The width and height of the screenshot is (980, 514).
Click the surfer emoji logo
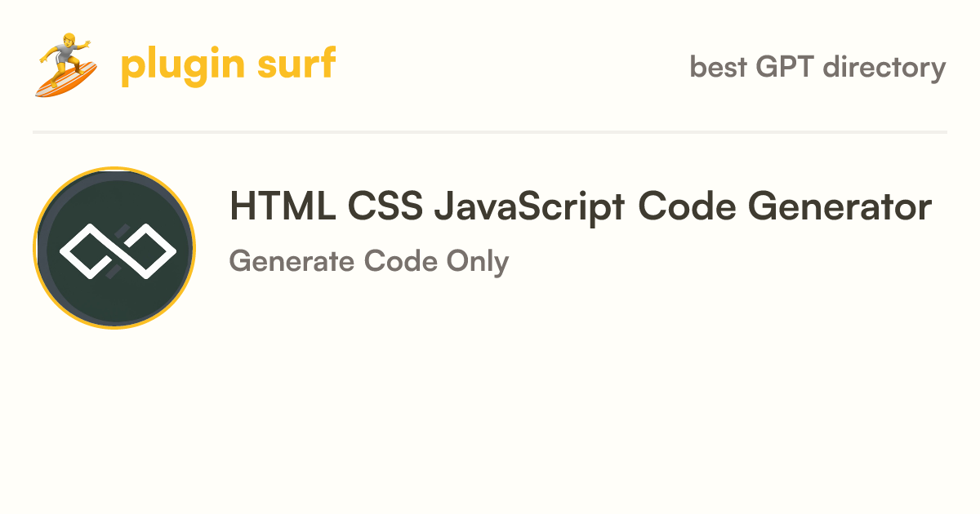[x=66, y=65]
